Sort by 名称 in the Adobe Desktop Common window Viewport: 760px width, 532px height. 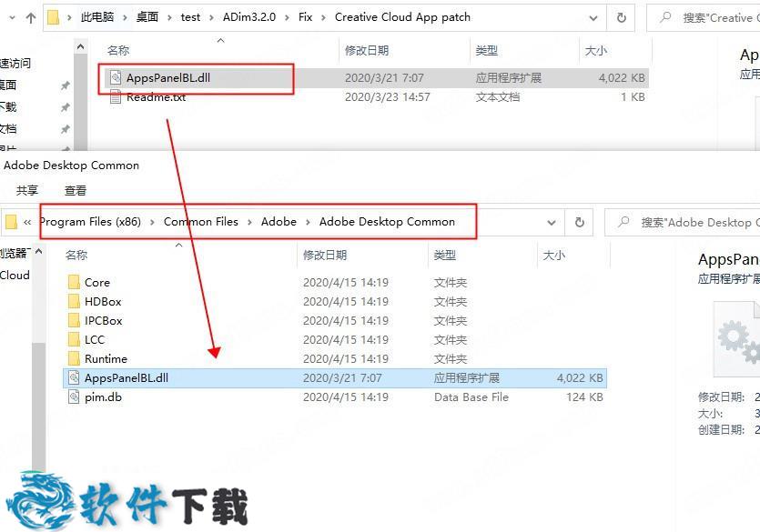tap(76, 256)
